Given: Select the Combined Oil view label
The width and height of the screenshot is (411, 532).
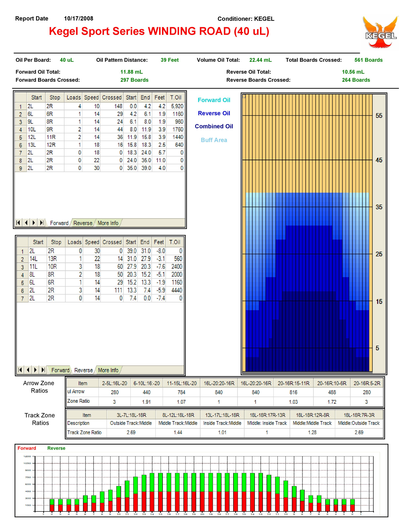Looking at the screenshot, I should pos(214,126).
